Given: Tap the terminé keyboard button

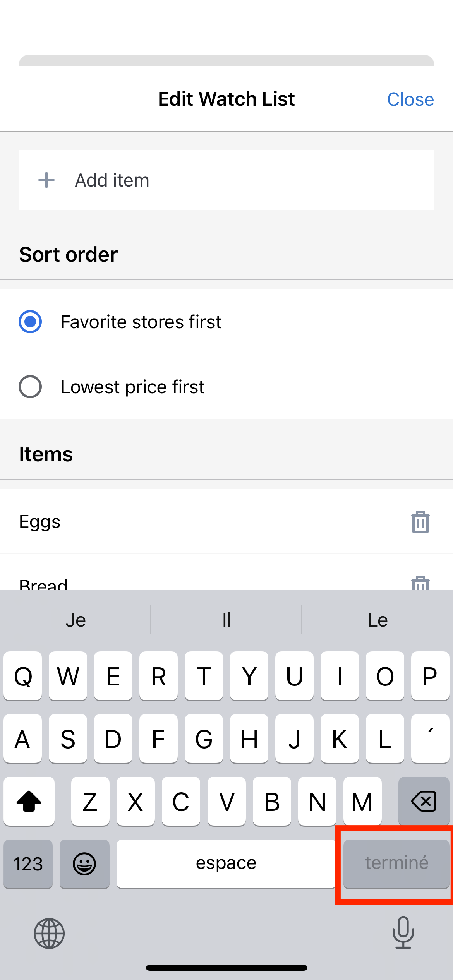Looking at the screenshot, I should tap(396, 864).
